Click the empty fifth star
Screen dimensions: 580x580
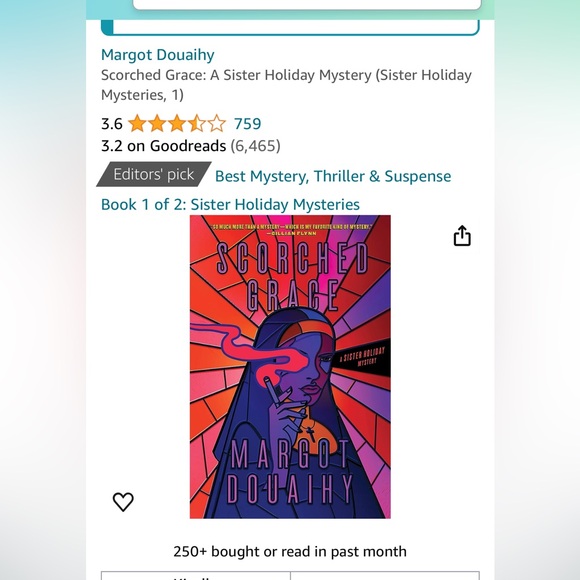click(x=216, y=124)
